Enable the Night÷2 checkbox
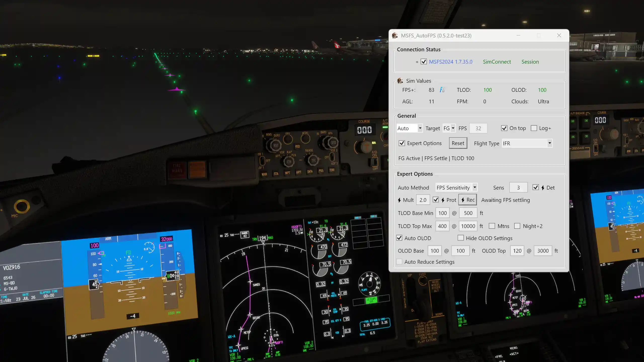 click(517, 226)
